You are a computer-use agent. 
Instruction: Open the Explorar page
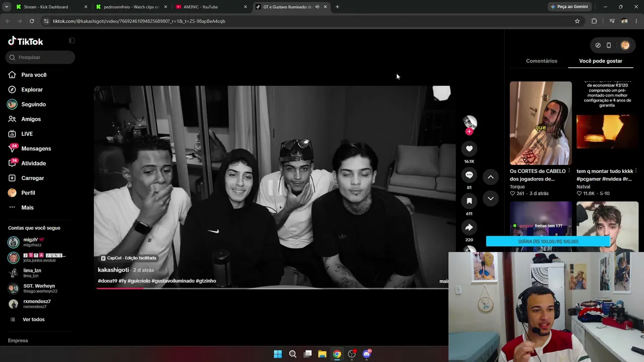tap(32, 89)
